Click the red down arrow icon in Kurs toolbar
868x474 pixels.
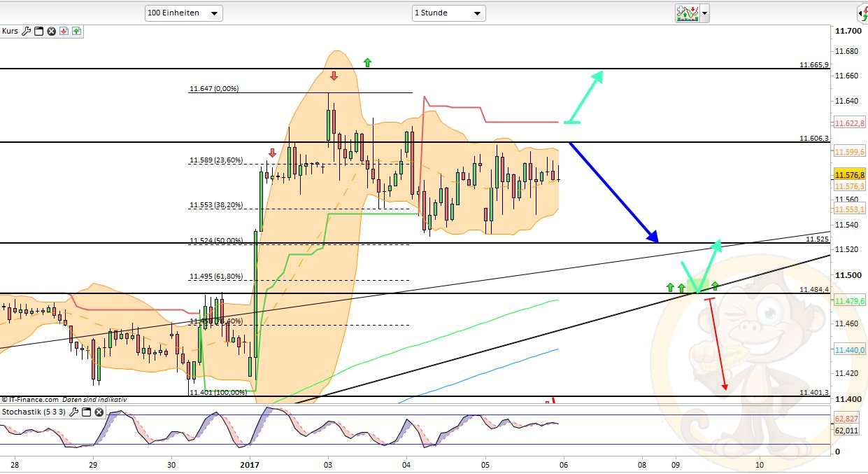coord(64,31)
